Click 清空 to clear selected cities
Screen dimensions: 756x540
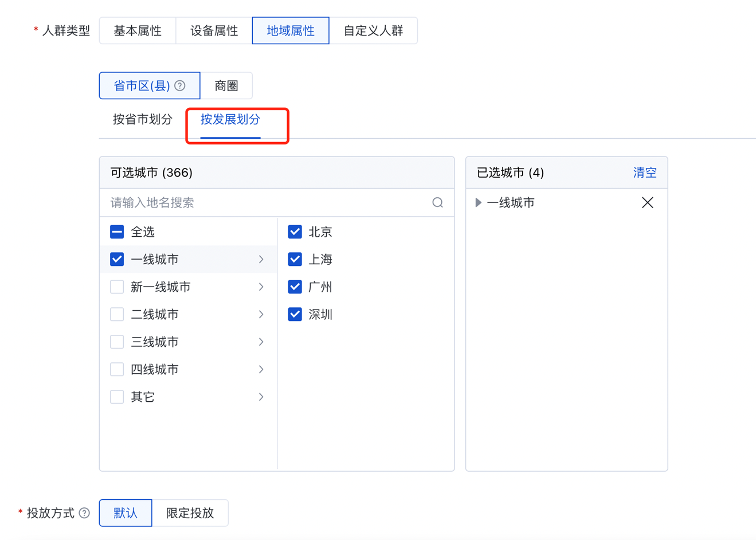click(644, 173)
